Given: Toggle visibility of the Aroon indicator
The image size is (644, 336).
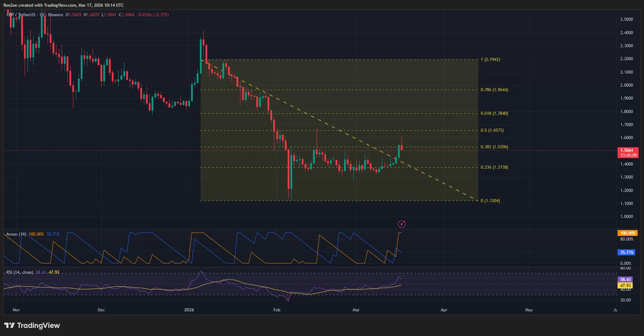Looking at the screenshot, I should pos(17,234).
